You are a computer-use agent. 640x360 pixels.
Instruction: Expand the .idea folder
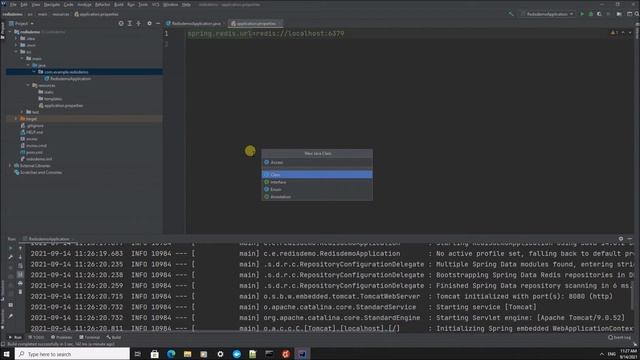pyautogui.click(x=16, y=38)
